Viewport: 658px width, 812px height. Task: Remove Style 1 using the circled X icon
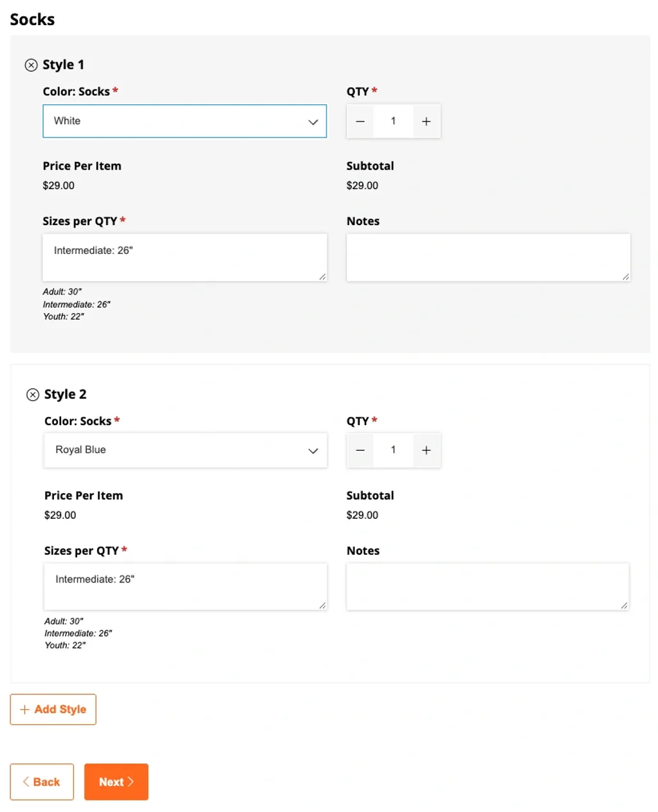pyautogui.click(x=31, y=65)
